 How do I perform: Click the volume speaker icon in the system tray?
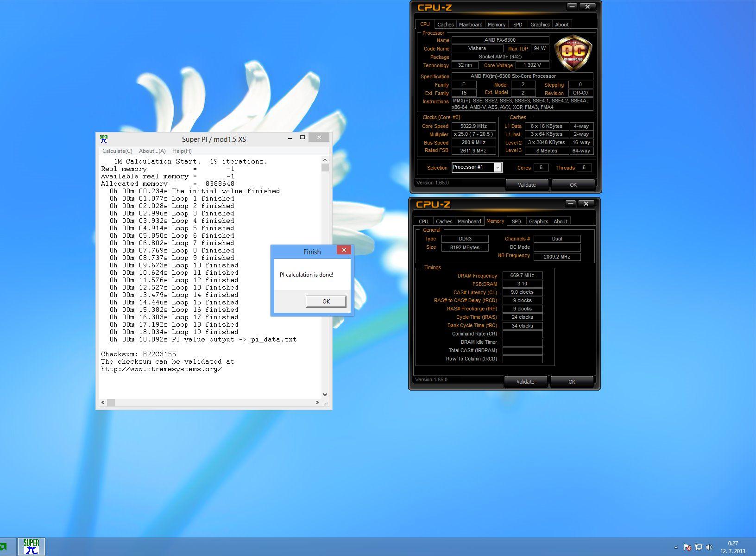coord(710,547)
